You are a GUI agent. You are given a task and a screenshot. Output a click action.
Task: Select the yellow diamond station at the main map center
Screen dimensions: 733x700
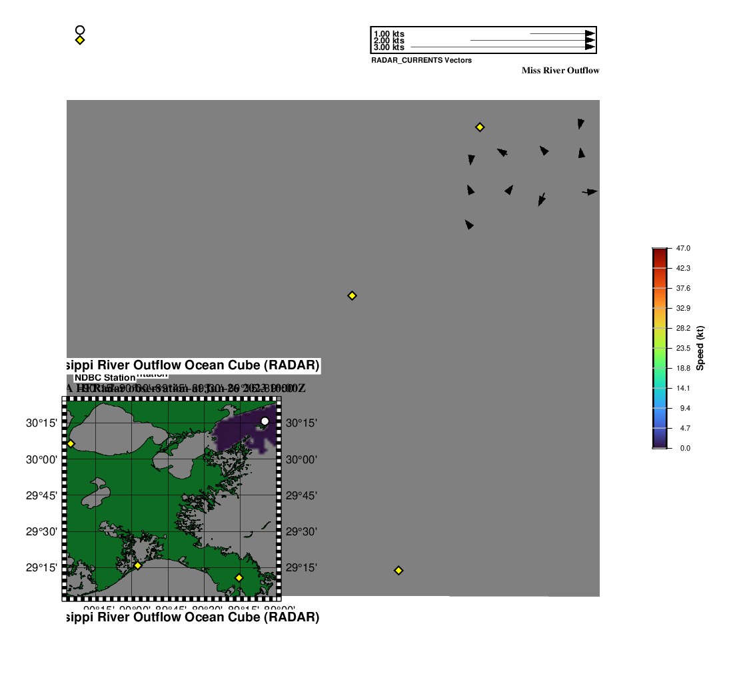[353, 295]
